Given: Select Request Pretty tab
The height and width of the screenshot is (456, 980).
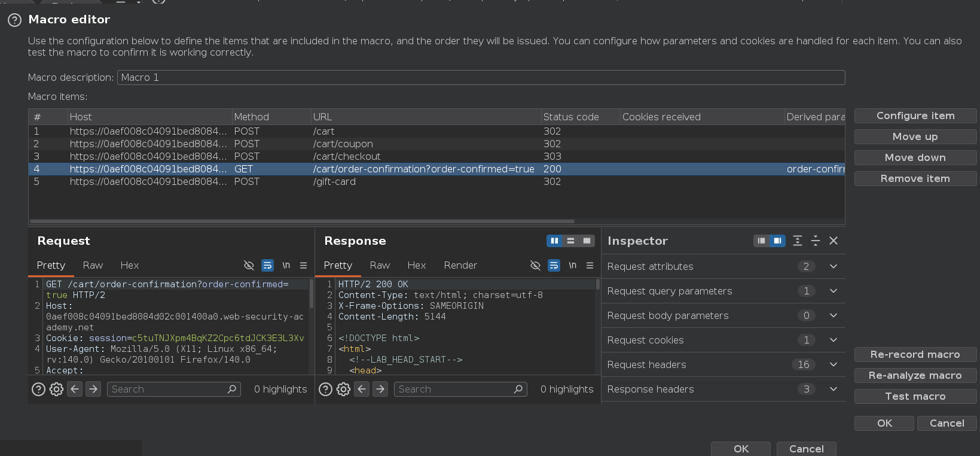Looking at the screenshot, I should tap(51, 265).
